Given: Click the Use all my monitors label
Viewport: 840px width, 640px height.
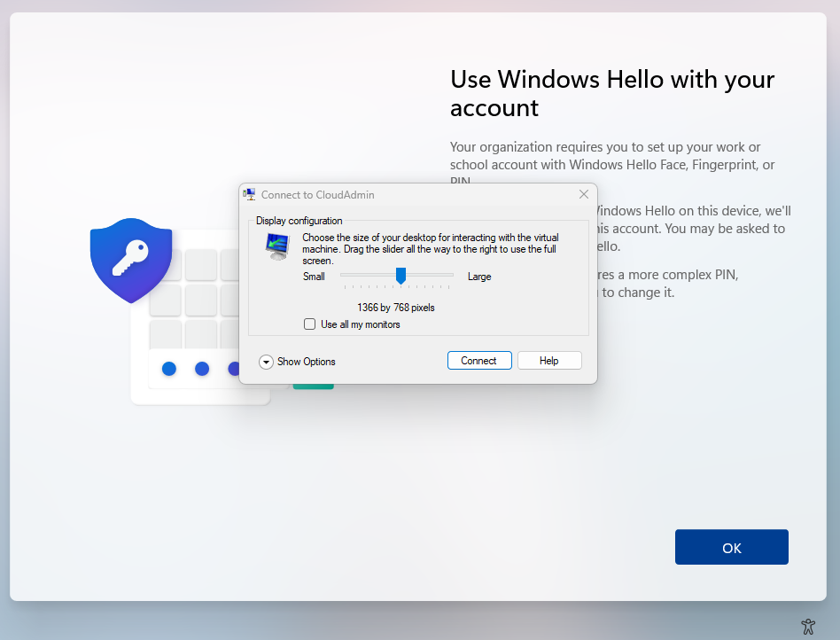Looking at the screenshot, I should pos(360,324).
